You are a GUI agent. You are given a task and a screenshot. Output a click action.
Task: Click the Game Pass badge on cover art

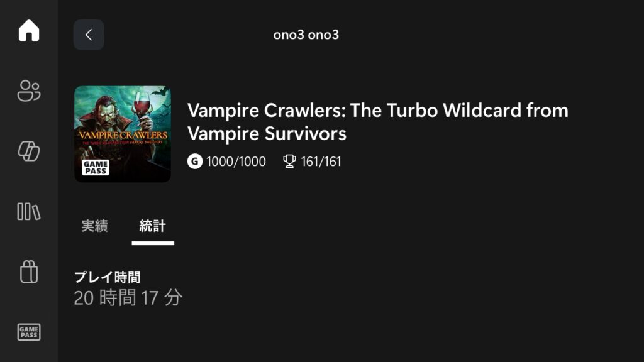coord(95,167)
